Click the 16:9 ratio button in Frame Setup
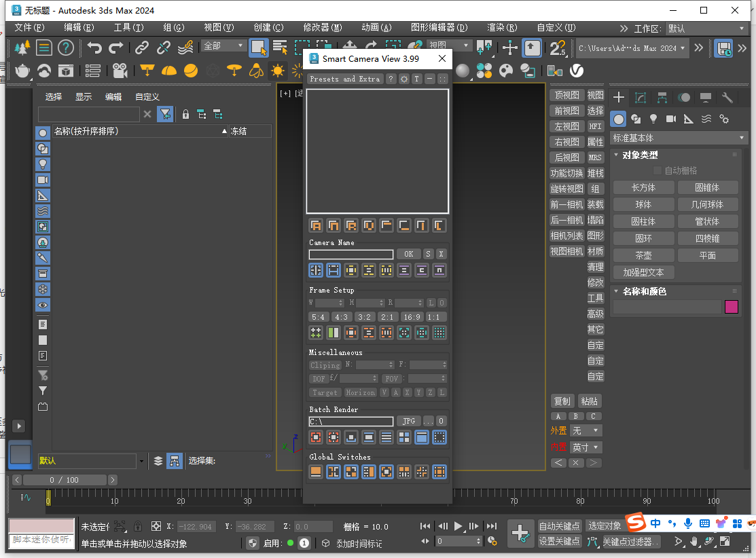The image size is (756, 558). (412, 317)
